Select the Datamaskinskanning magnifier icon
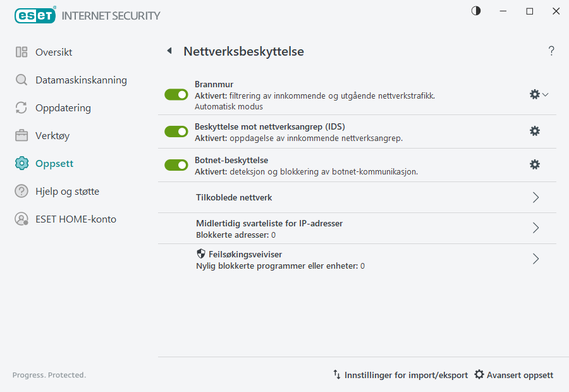569x392 pixels. pyautogui.click(x=21, y=80)
